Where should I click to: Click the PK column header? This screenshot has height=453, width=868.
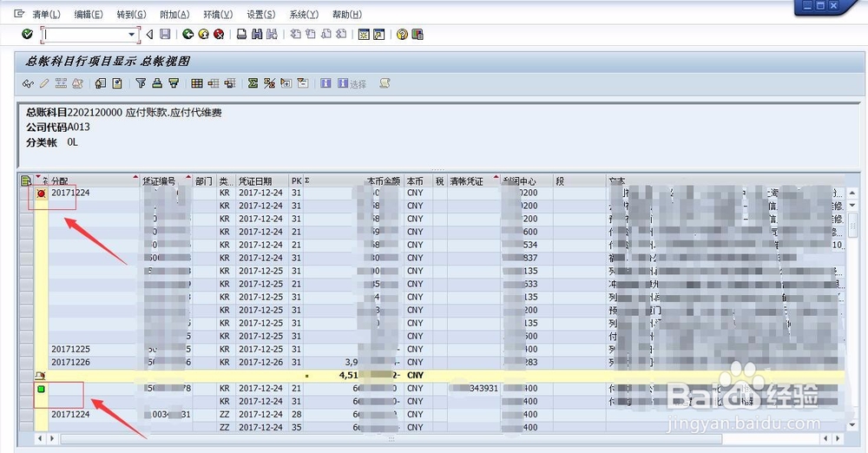pos(297,181)
